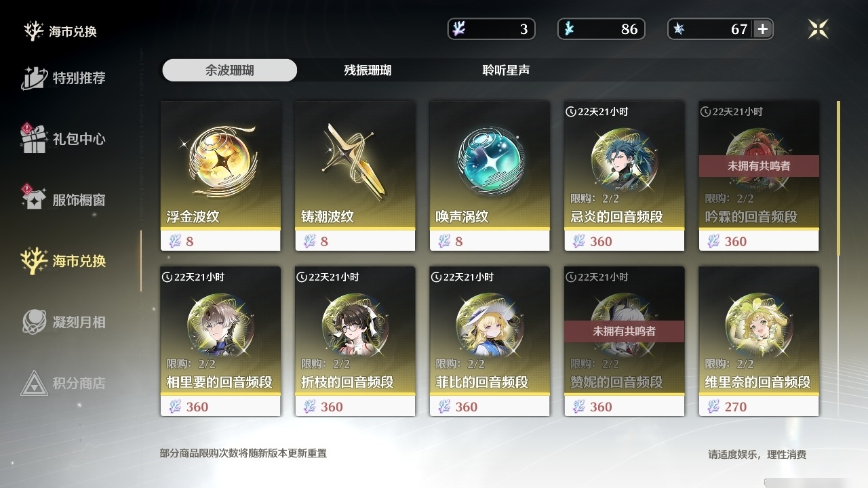
Task: Open 忌炎的回音频段 item card
Action: [624, 176]
